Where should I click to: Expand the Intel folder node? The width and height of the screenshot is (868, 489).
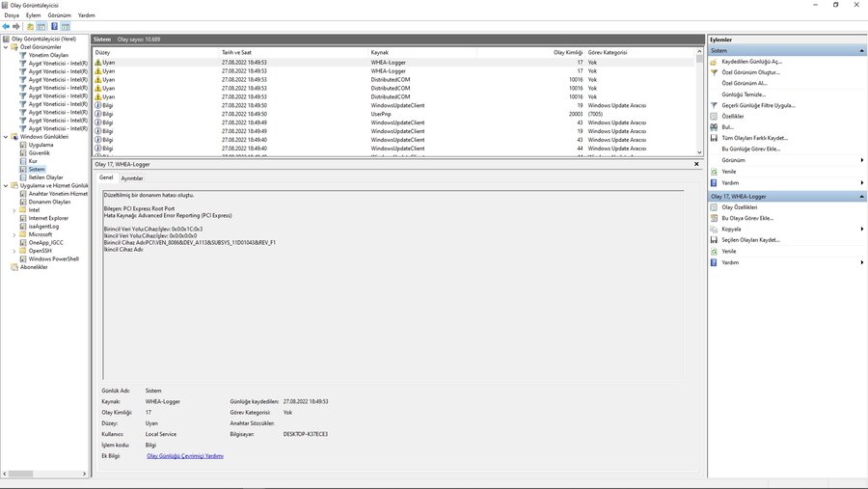pos(14,210)
